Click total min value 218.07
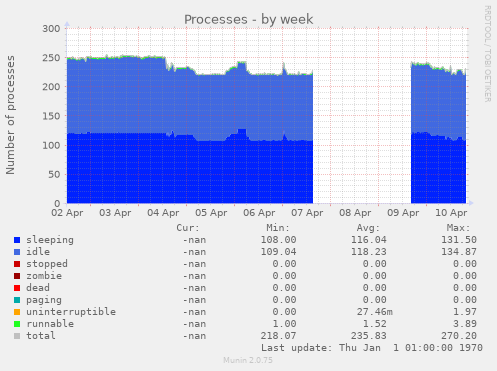 (x=278, y=336)
